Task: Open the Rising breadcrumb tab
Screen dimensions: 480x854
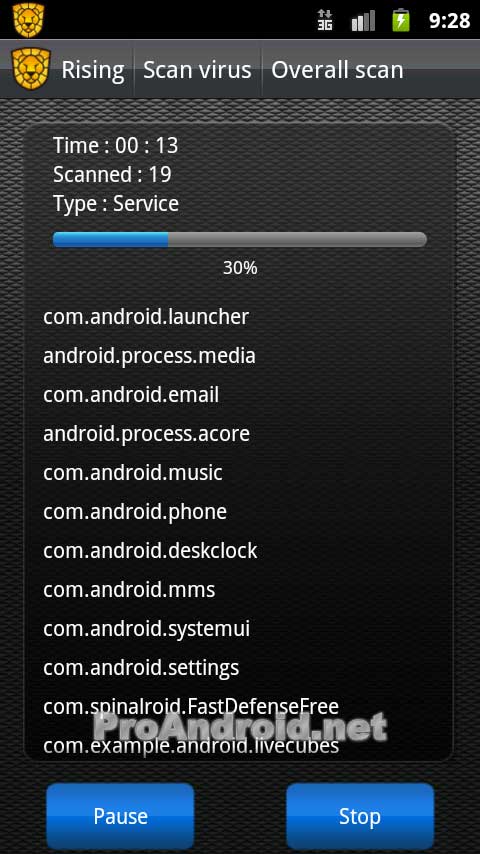Action: tap(93, 70)
